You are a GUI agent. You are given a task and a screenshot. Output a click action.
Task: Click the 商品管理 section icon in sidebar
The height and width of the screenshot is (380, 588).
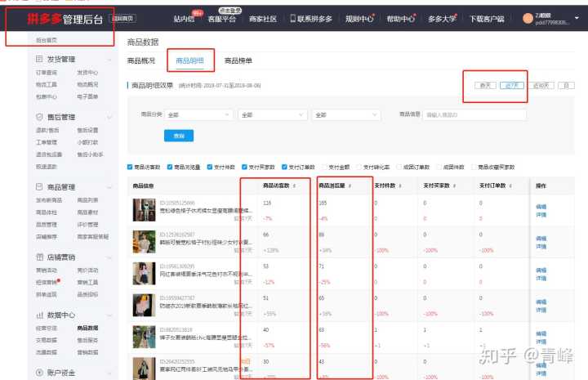pyautogui.click(x=39, y=187)
